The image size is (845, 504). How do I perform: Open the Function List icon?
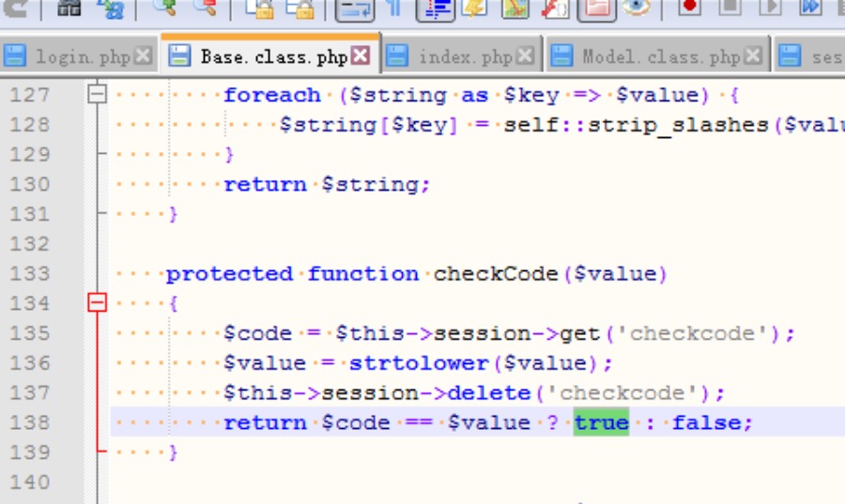556,8
